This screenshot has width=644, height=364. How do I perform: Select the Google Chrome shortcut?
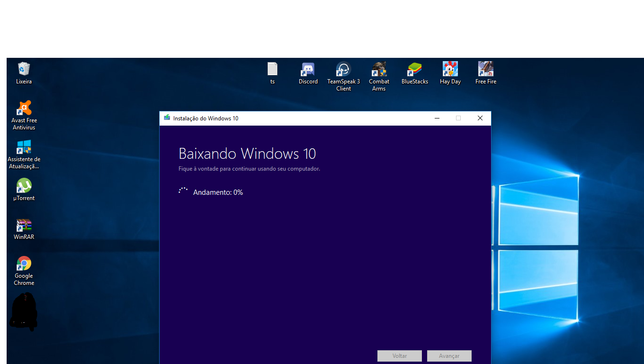24,271
